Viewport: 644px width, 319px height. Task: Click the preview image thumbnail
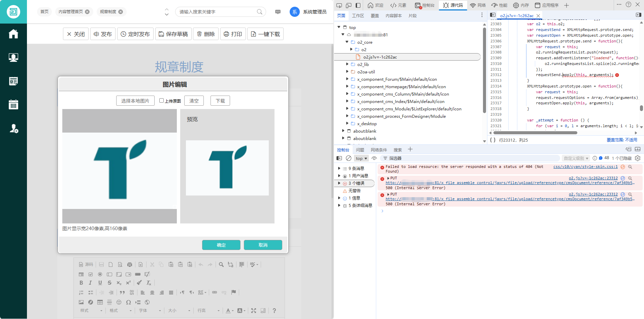pos(227,168)
